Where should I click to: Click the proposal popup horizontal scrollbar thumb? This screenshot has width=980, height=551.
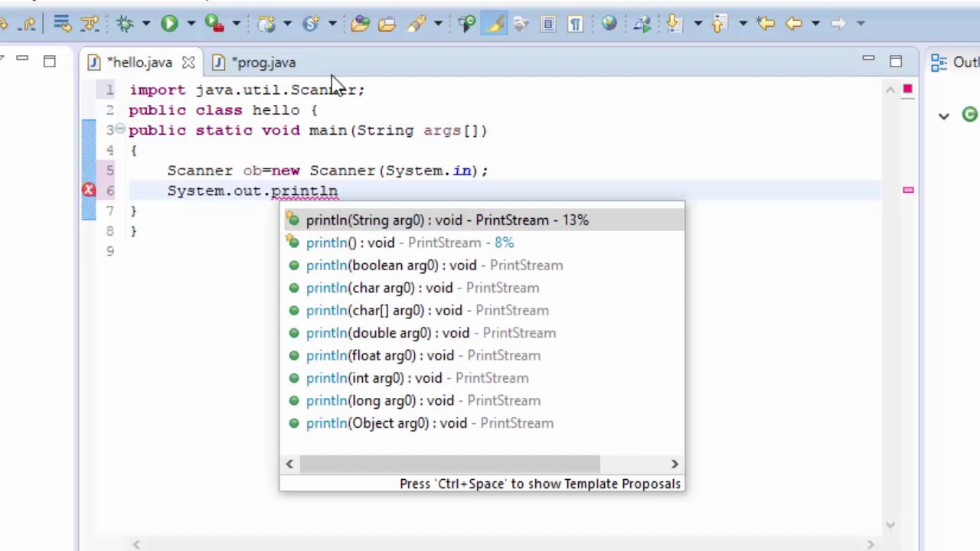pyautogui.click(x=450, y=464)
